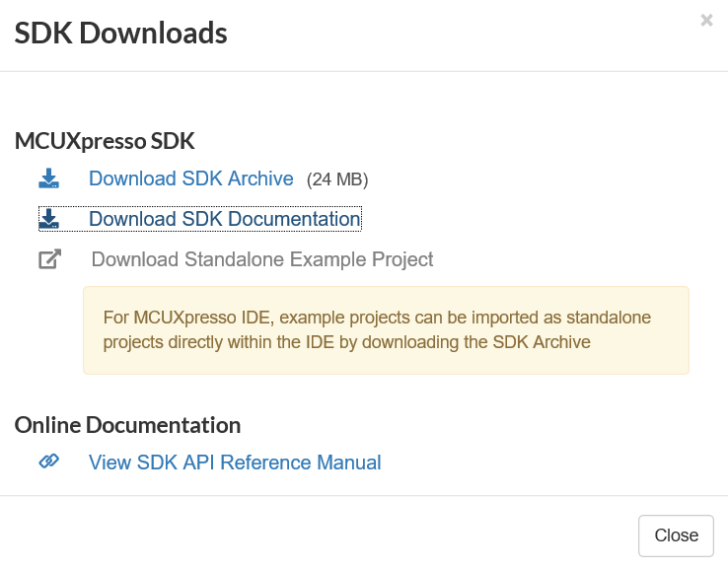The width and height of the screenshot is (728, 570).
Task: Click the (24 MB) file size label
Action: point(337,180)
